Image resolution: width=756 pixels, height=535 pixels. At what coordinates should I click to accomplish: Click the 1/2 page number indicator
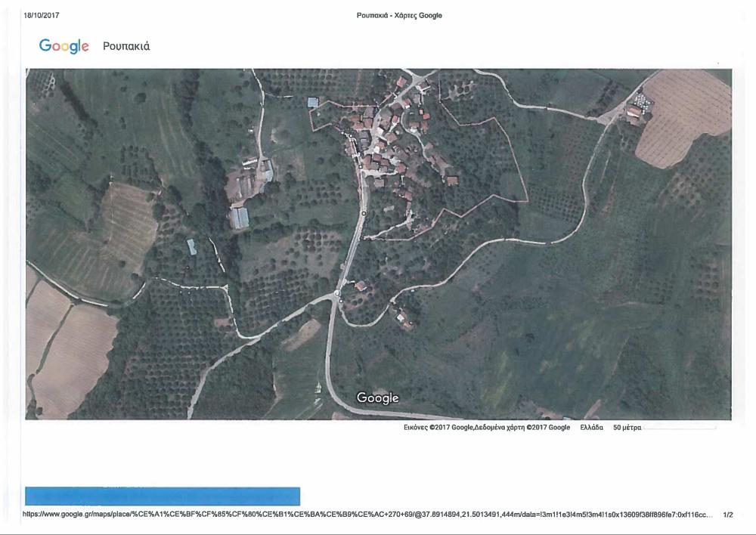pos(728,515)
